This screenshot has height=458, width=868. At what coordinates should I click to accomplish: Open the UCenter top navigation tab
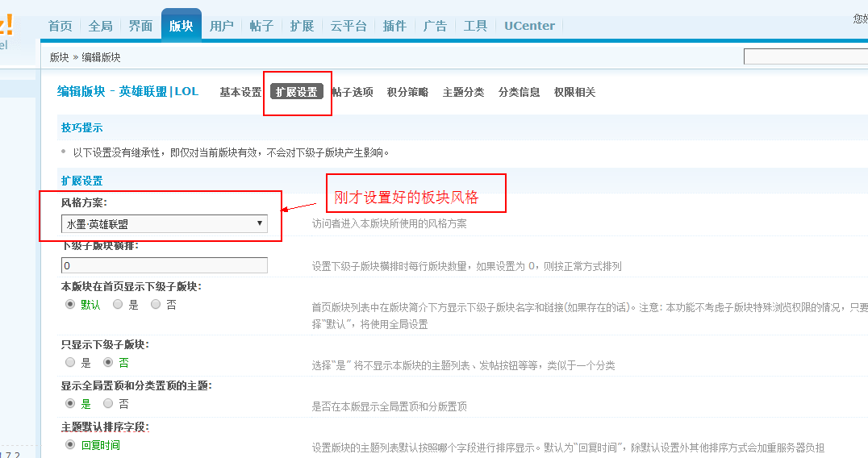(529, 26)
